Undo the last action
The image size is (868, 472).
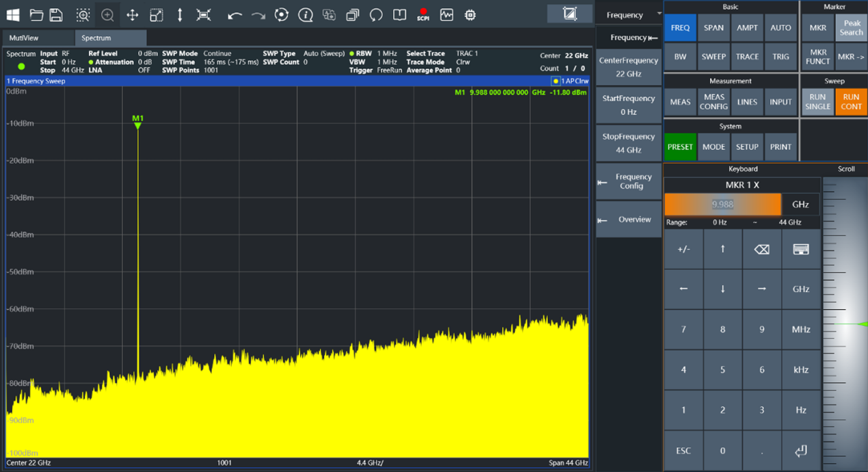point(235,15)
